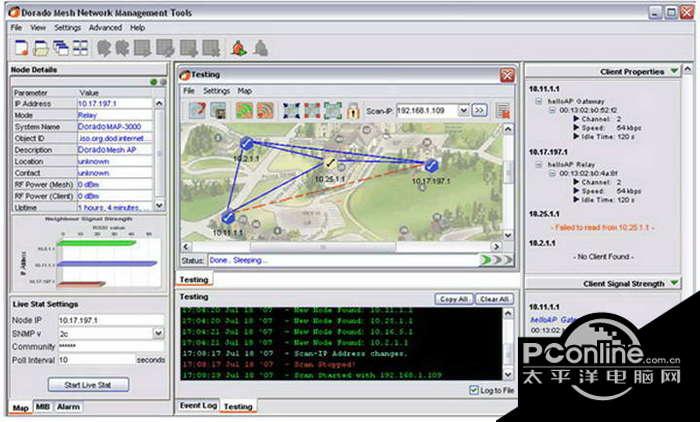Click the orange alarm bell toolbar icon
The width and height of the screenshot is (700, 422).
click(239, 48)
